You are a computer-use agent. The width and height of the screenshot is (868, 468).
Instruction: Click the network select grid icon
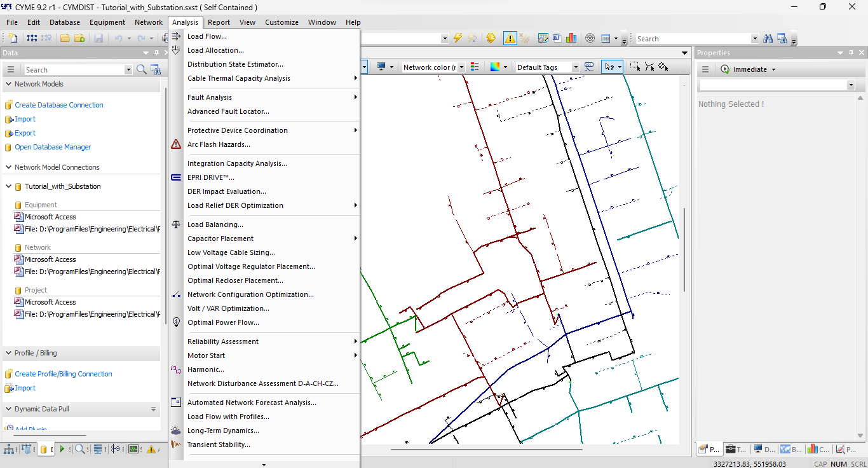(32, 38)
